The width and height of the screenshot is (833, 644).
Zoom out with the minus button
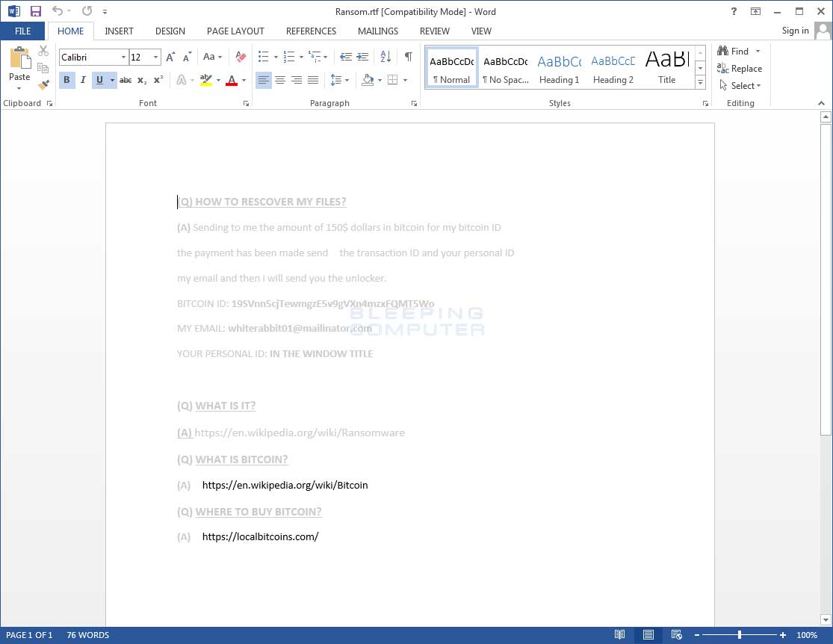pyautogui.click(x=697, y=635)
